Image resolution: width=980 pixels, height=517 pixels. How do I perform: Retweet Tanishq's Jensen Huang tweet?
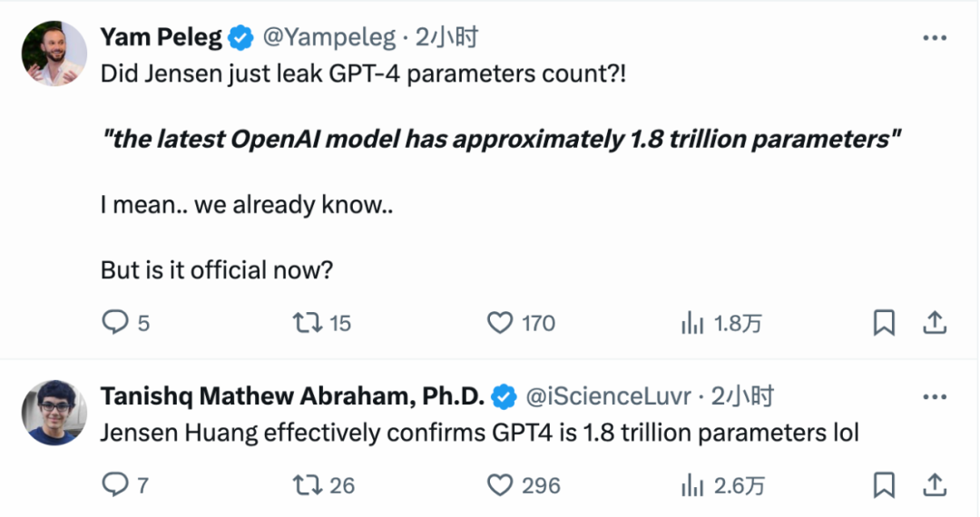pos(304,485)
